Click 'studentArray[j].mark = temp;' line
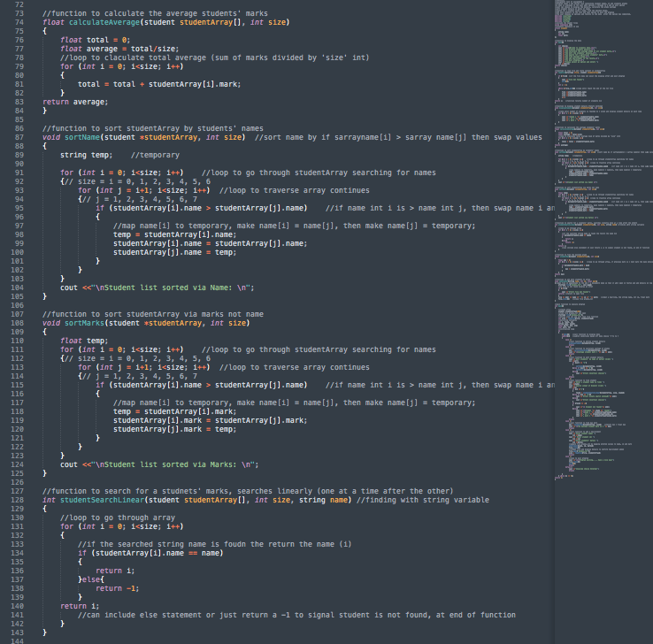This screenshot has height=644, width=653. pyautogui.click(x=174, y=429)
